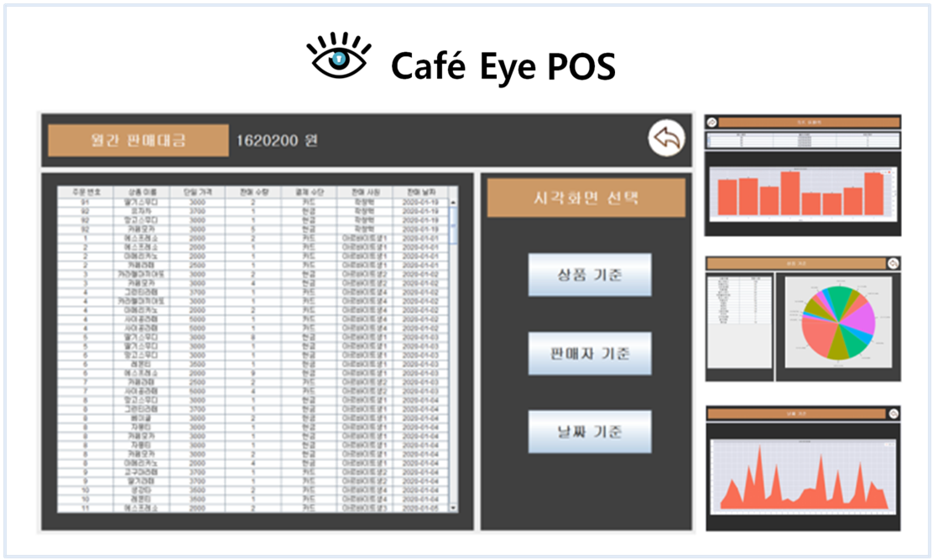Screen dimensions: 933x560
Task: Click back icon in area chart preview
Action: point(893,413)
